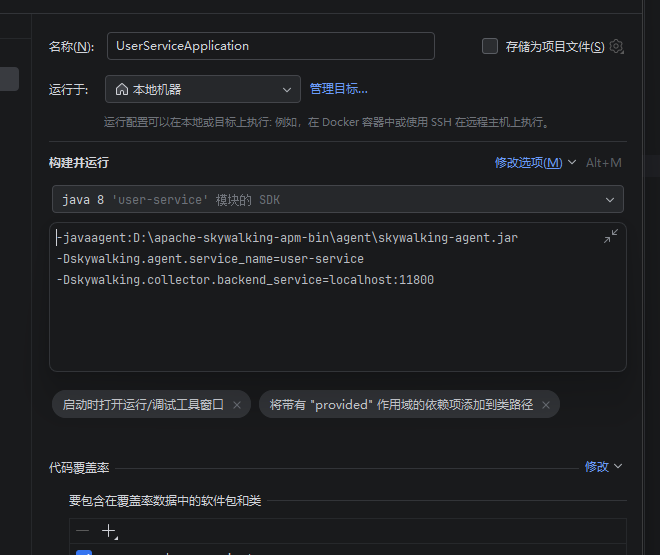Click the -Dskywalking.agent.service_name line

(x=210, y=259)
